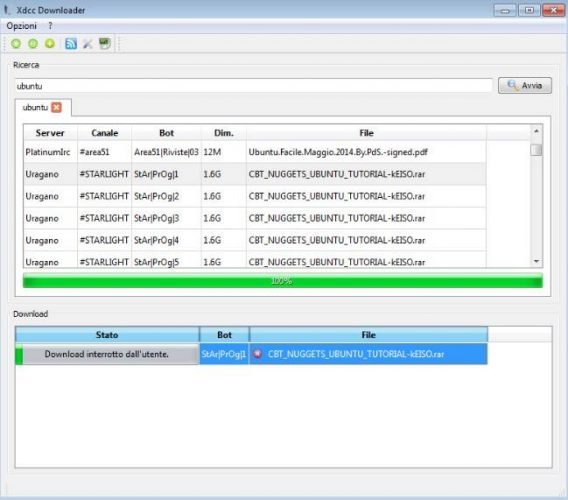
Task: Minimize the Xdcc Downloader window
Action: [x=505, y=11]
